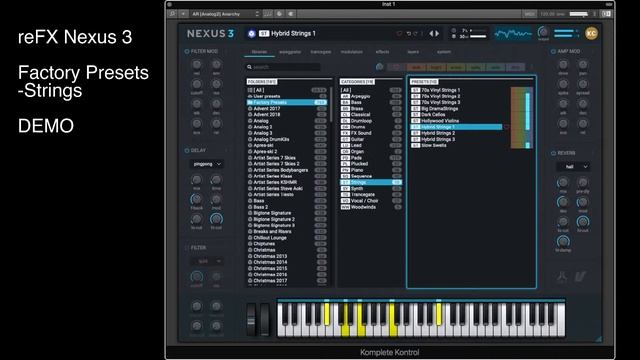
Task: Click the output level knob
Action: (x=543, y=31)
